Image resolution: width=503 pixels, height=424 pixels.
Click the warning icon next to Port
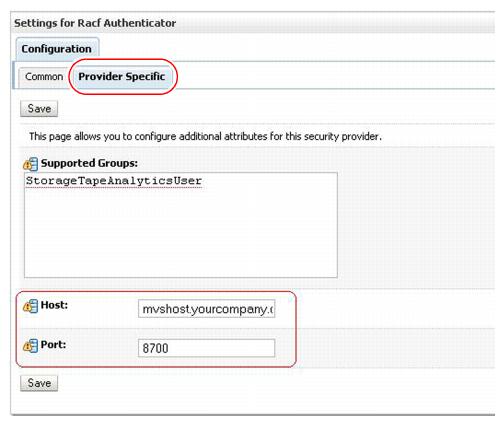30,346
